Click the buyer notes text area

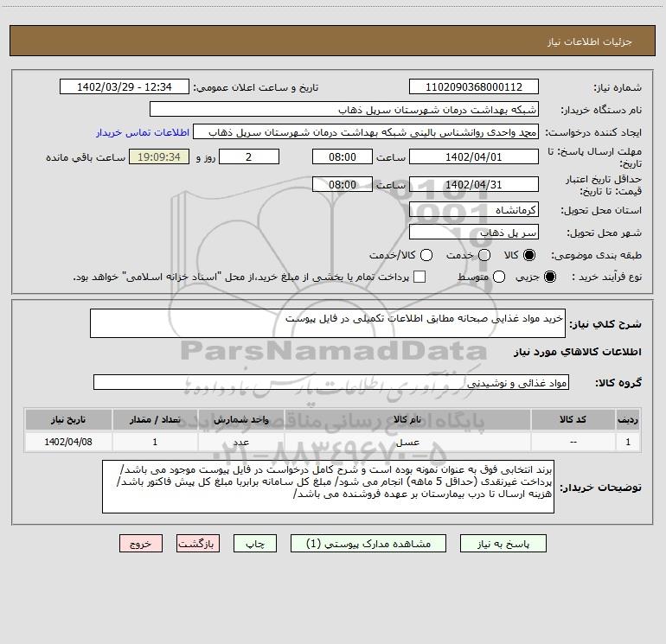click(x=328, y=487)
